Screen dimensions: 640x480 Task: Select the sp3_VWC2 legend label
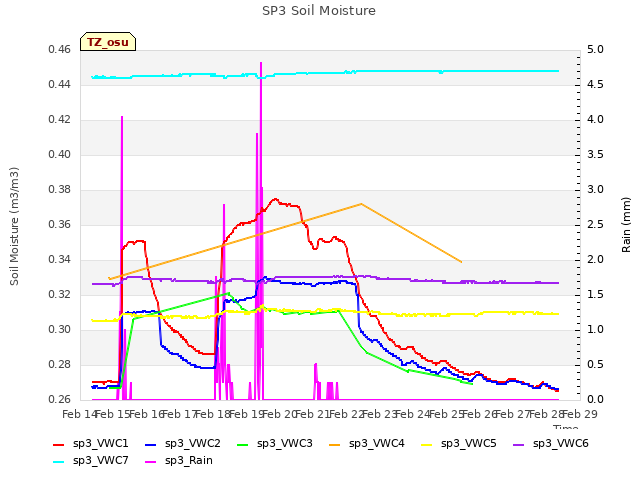point(192,444)
